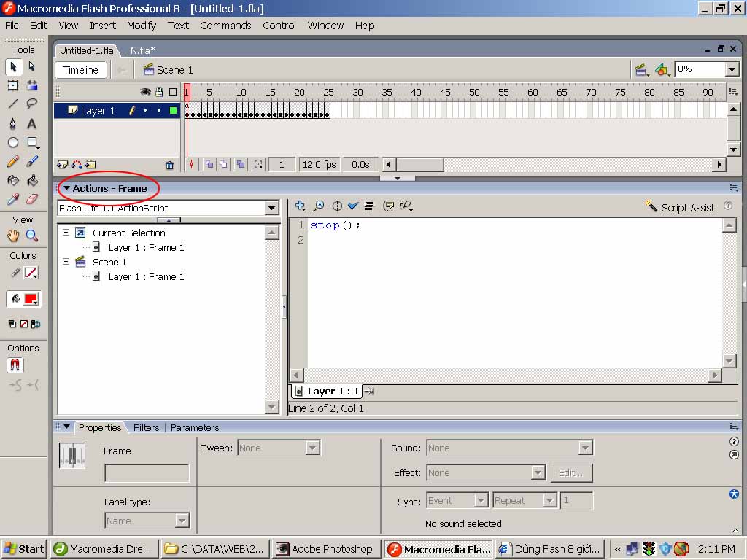Open the red fill color swatch
This screenshot has width=747, height=560.
click(31, 299)
